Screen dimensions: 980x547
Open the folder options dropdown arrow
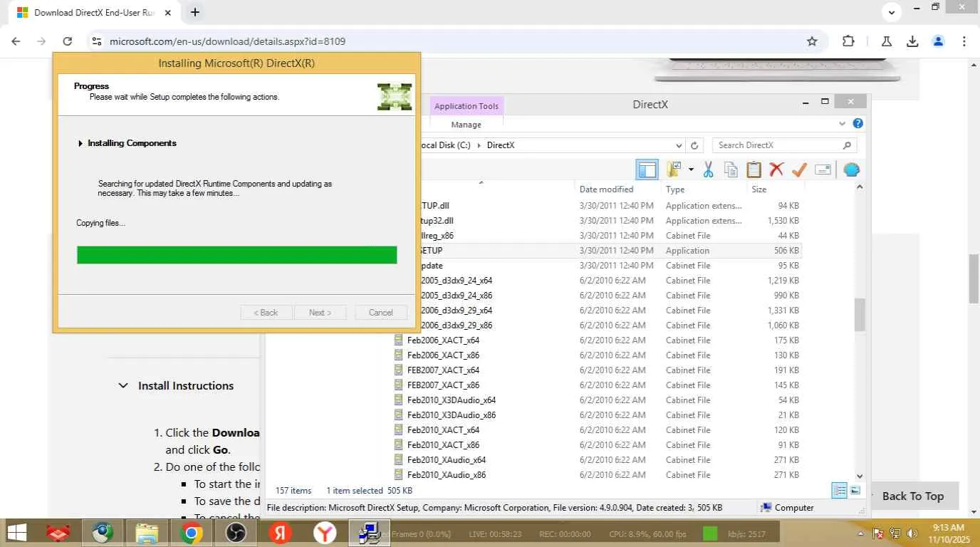click(x=691, y=170)
